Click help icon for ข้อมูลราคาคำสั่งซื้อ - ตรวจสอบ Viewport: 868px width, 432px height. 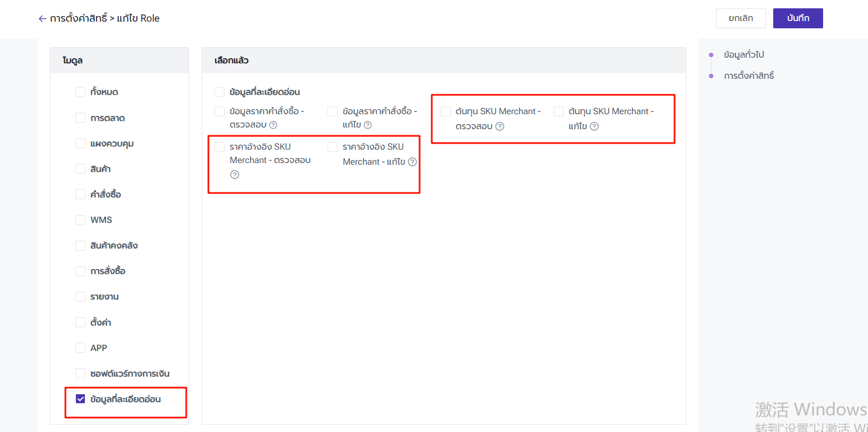(x=273, y=125)
